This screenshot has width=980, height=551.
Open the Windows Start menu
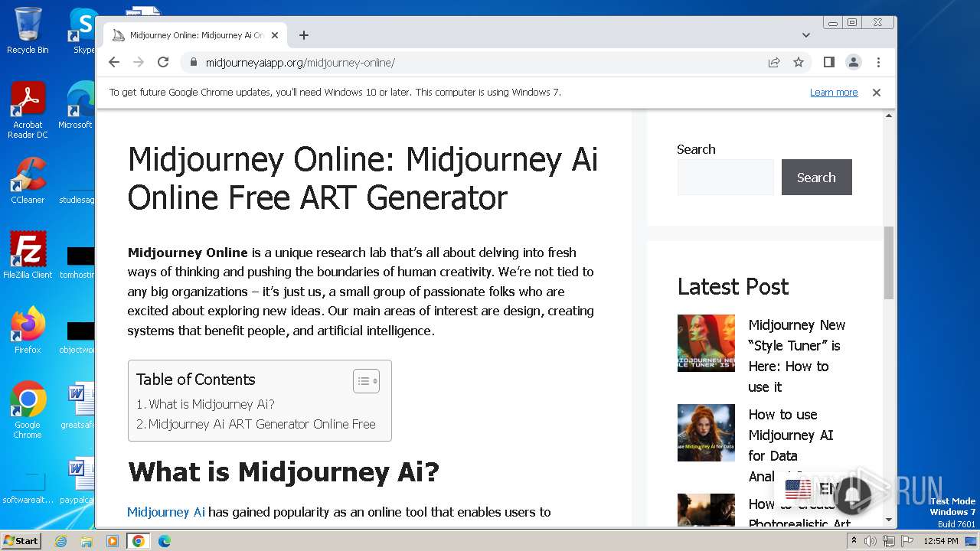(x=21, y=541)
